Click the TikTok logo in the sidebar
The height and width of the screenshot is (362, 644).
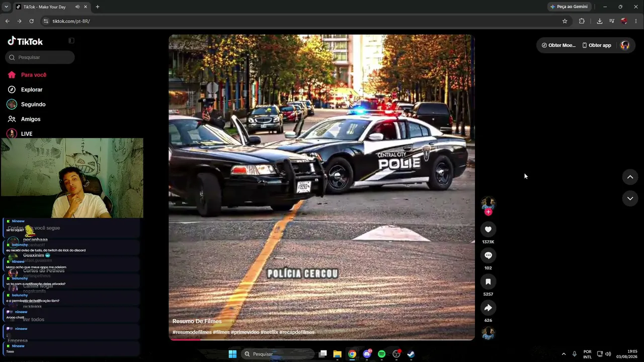[25, 41]
